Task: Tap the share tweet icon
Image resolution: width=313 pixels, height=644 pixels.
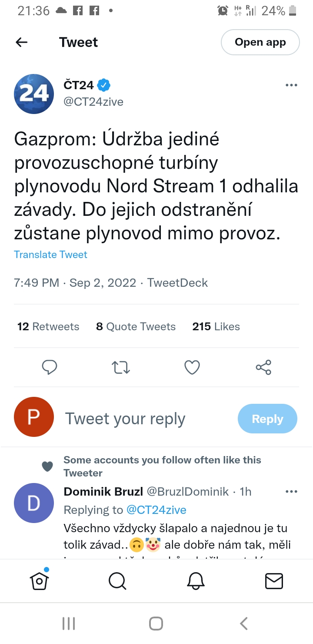Action: click(263, 367)
